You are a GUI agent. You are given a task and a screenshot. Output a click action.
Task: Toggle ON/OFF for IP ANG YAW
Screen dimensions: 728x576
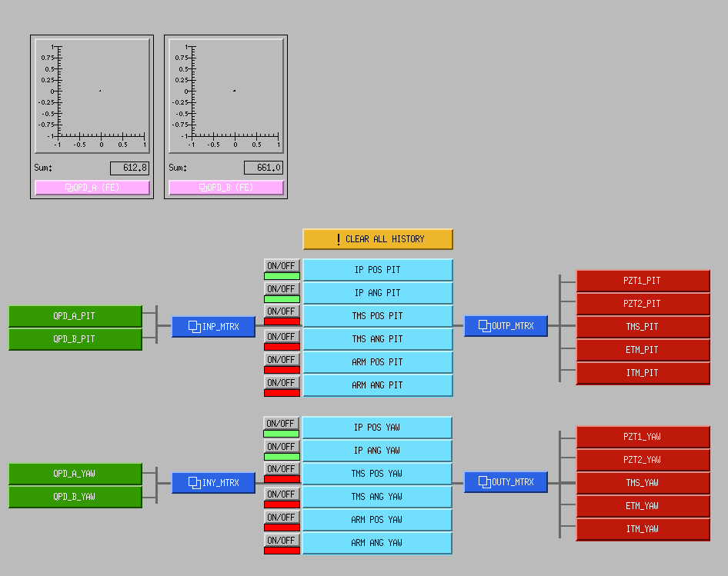tap(282, 447)
